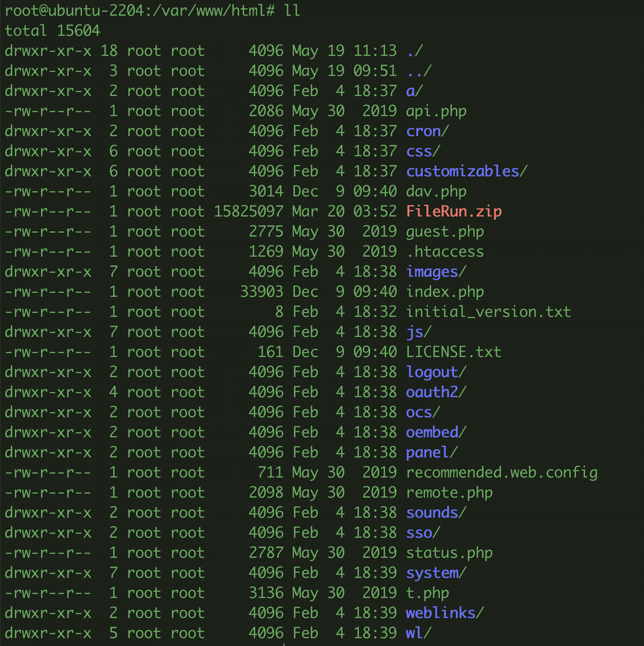Click the LICENSE.txt filename
The image size is (644, 646).
click(453, 352)
